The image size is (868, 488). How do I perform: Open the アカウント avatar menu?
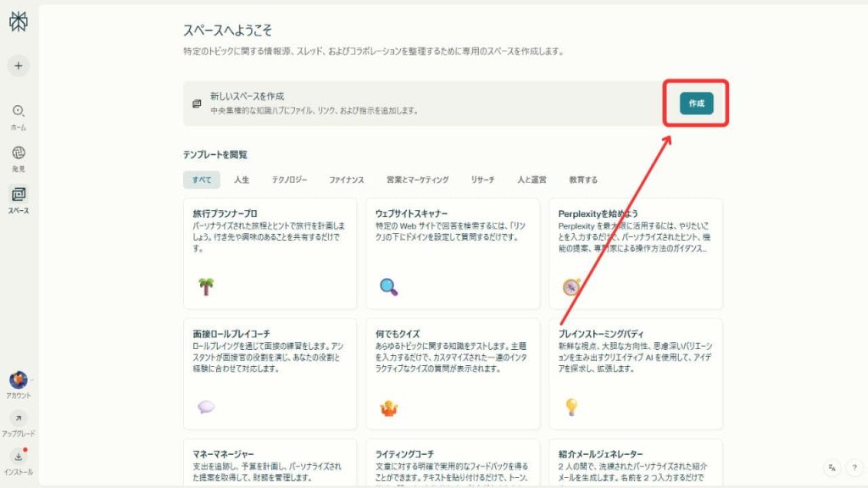[19, 380]
